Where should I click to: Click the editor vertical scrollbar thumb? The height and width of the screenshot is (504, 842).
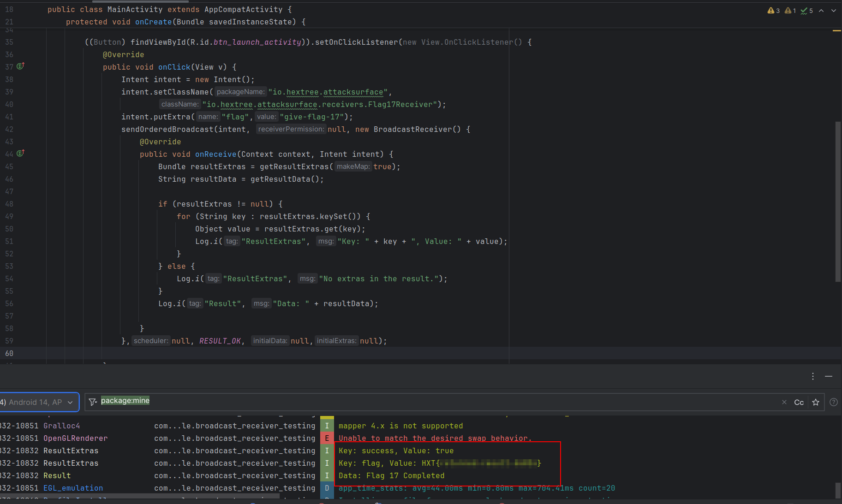[x=838, y=202]
